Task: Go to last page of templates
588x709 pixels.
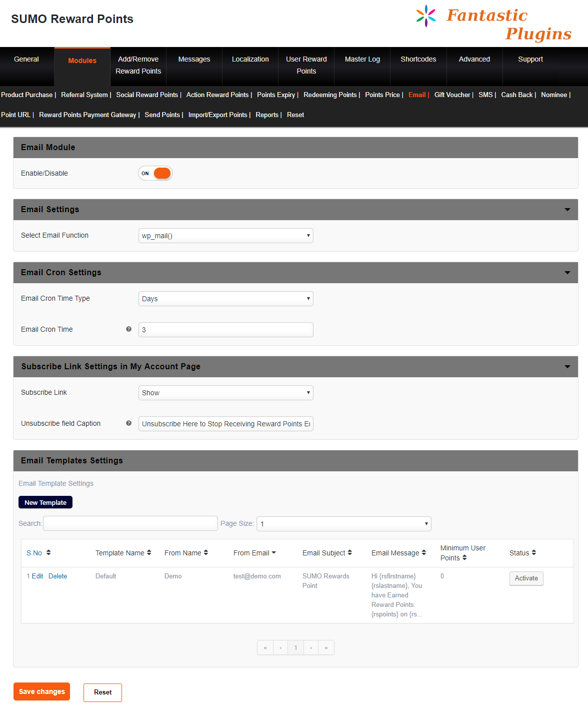Action: pos(326,648)
